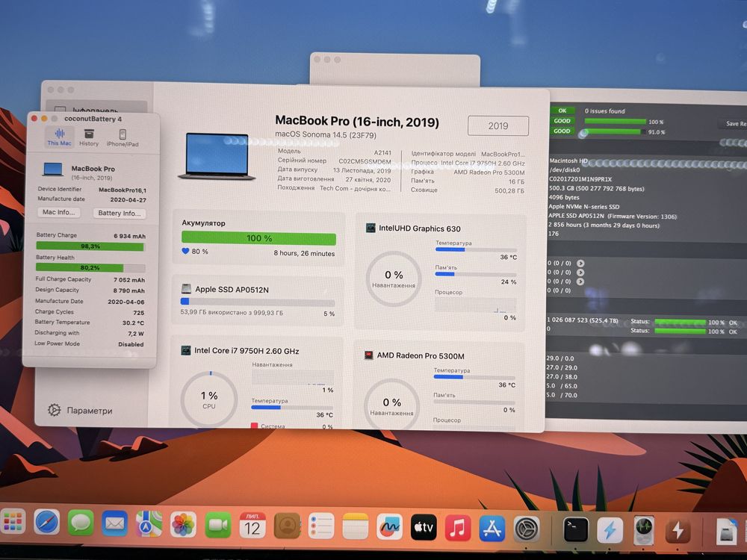Open the brown lightning bolt app in Dock

tap(678, 530)
